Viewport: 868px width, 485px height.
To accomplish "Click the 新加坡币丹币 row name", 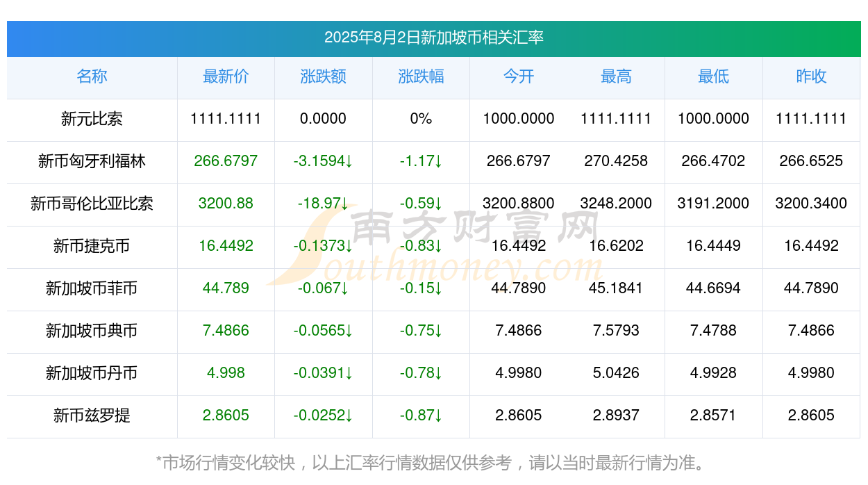I will coord(92,373).
